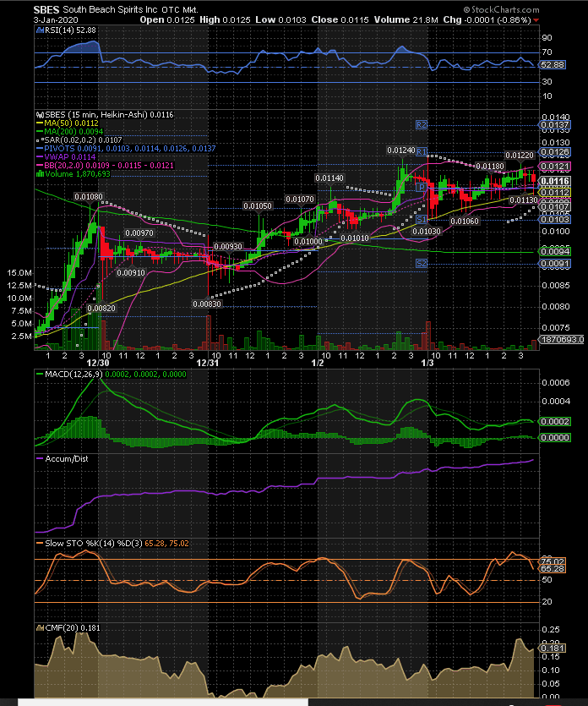This screenshot has width=588, height=706.
Task: Click the 12/31 date marker on time axis
Action: (207, 363)
